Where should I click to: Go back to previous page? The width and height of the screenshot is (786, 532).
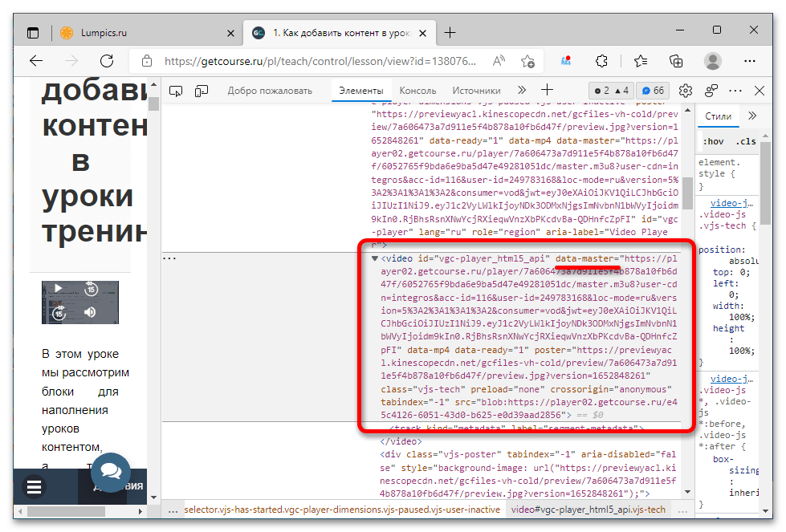point(36,61)
